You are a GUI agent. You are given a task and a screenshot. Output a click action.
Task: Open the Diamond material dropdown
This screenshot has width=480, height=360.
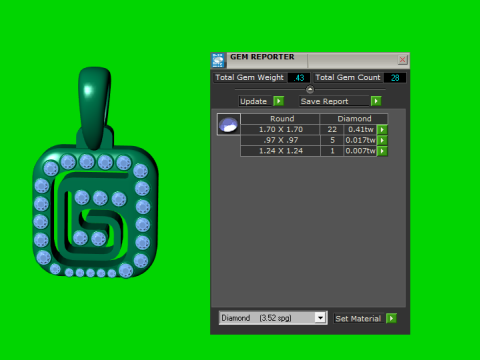pyautogui.click(x=320, y=318)
